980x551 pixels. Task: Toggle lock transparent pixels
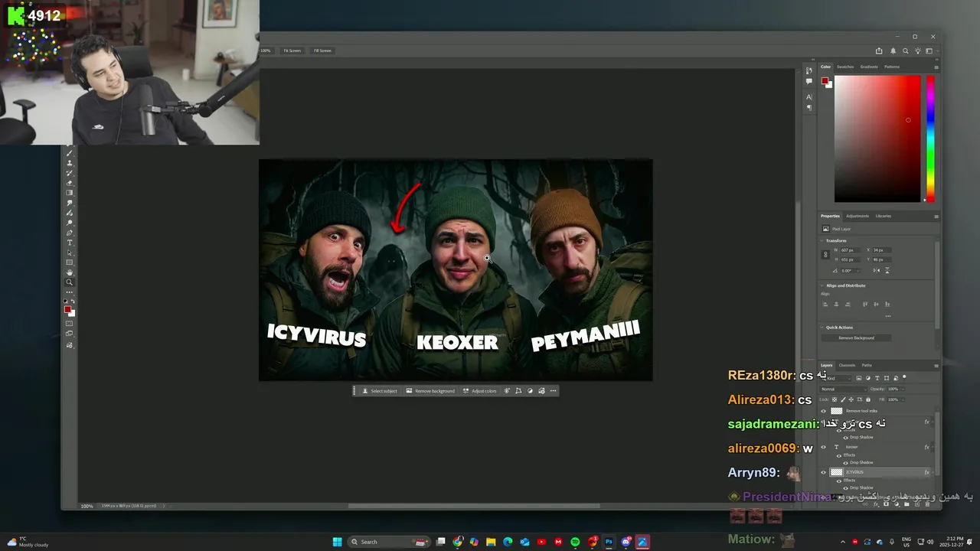click(835, 399)
